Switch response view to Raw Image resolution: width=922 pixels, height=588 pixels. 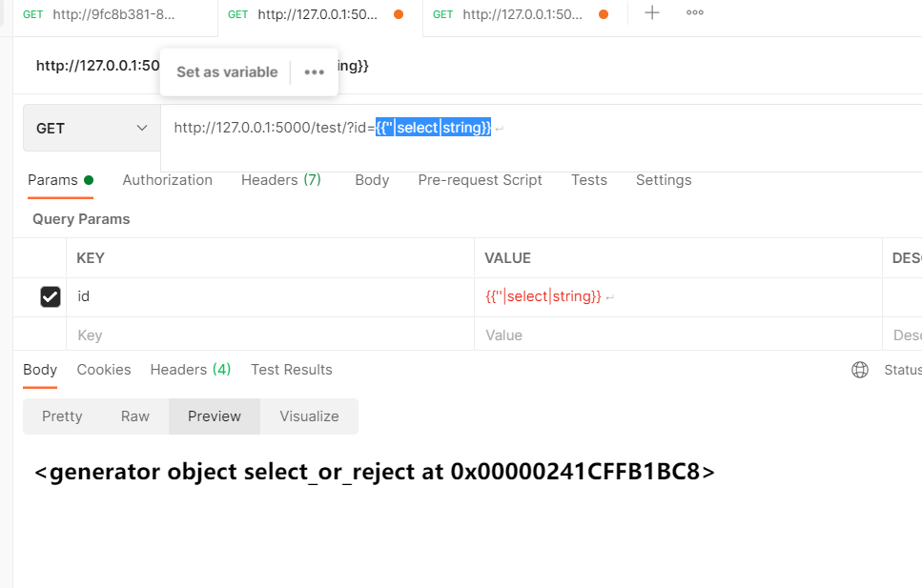(x=134, y=416)
